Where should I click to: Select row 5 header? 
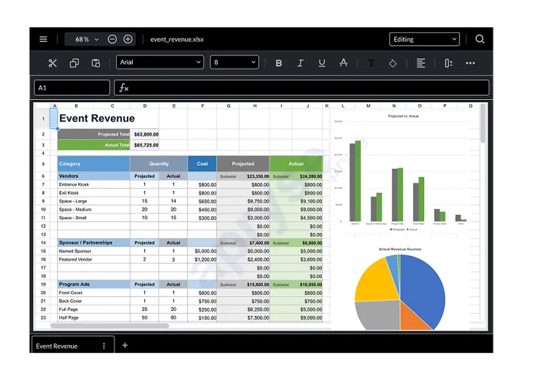(x=43, y=164)
